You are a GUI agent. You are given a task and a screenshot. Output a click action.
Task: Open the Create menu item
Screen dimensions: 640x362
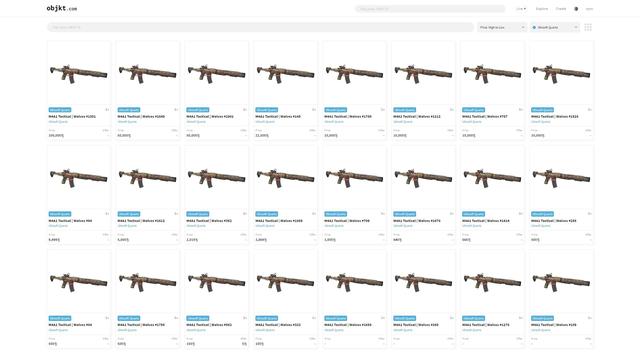(x=561, y=9)
